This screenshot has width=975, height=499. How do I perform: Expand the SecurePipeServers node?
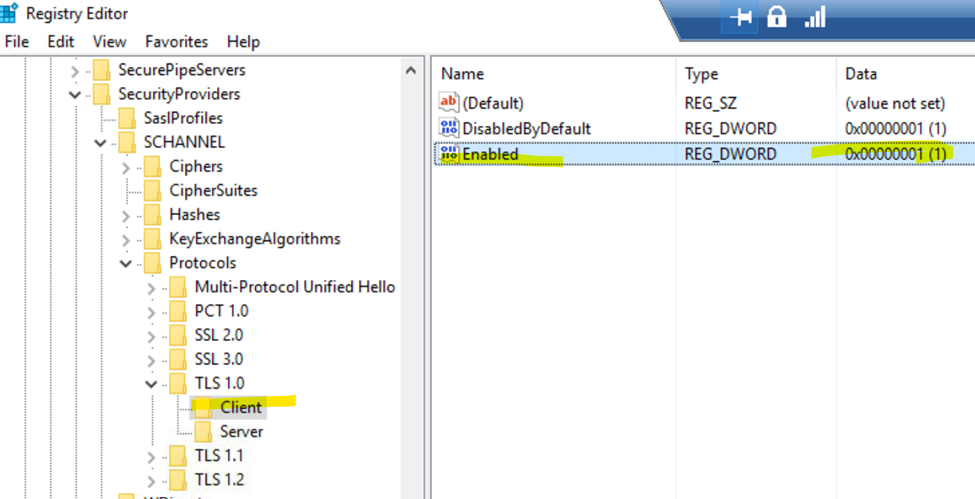(75, 71)
